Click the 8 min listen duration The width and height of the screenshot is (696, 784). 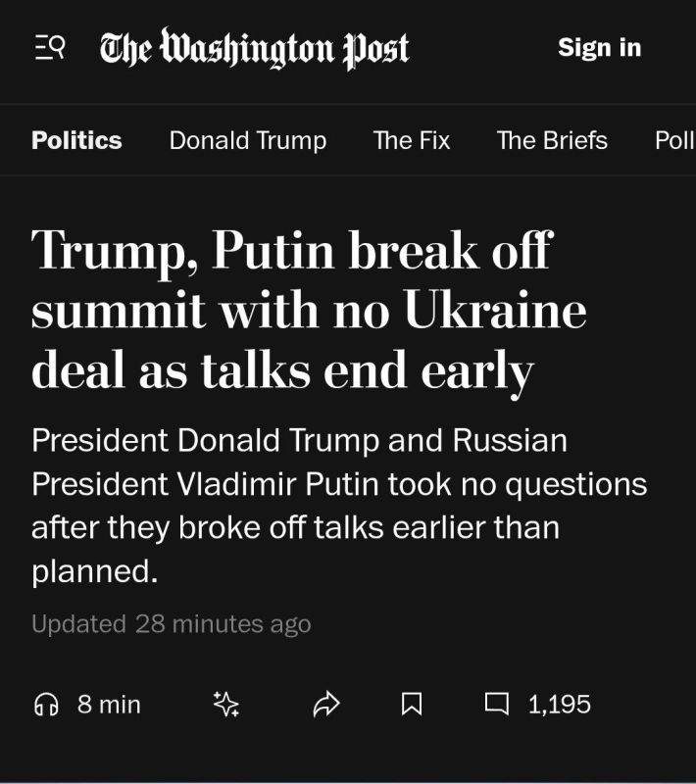click(x=109, y=703)
